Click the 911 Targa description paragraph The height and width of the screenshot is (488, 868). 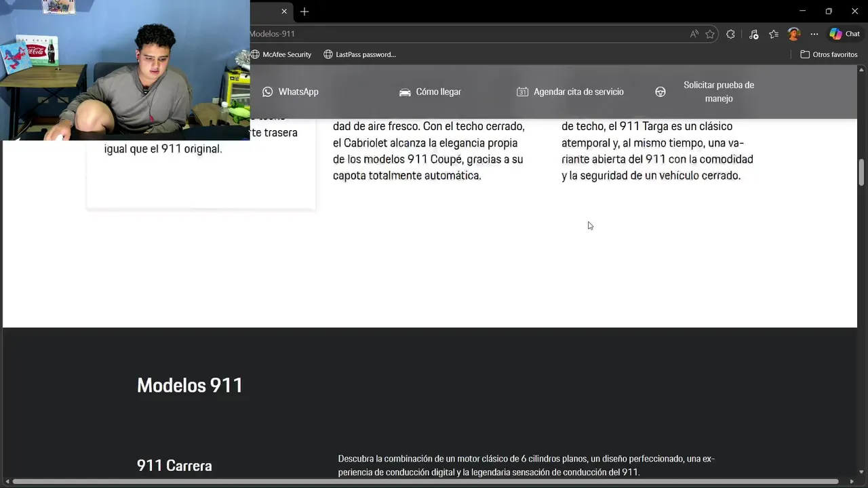point(658,151)
